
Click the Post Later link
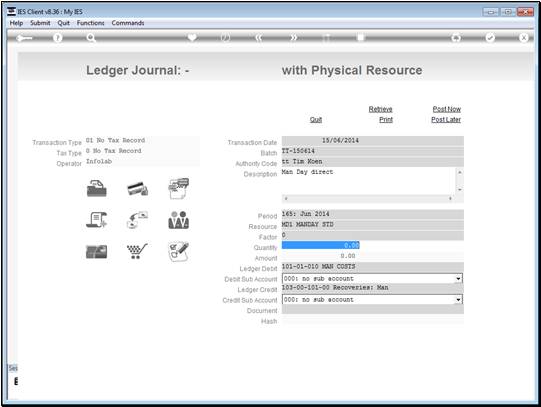pyautogui.click(x=446, y=119)
